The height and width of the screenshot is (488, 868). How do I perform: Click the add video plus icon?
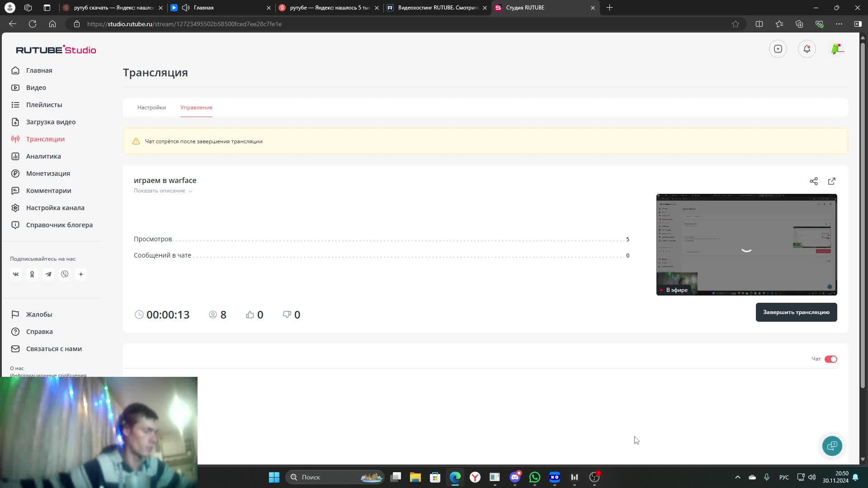(778, 49)
